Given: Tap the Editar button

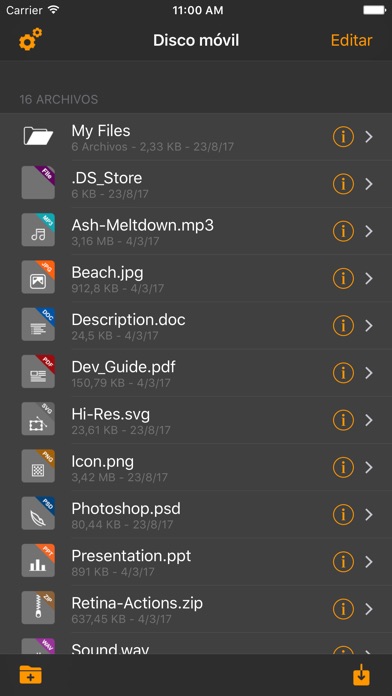Looking at the screenshot, I should (x=351, y=40).
